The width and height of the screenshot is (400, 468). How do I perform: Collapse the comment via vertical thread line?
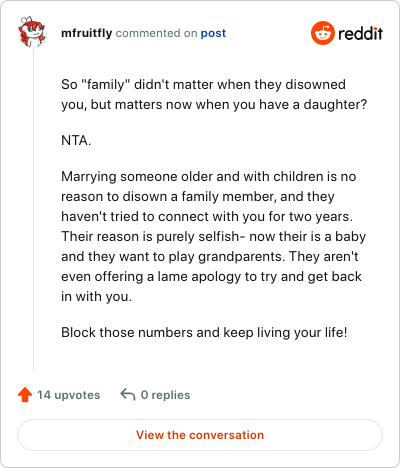pyautogui.click(x=33, y=210)
